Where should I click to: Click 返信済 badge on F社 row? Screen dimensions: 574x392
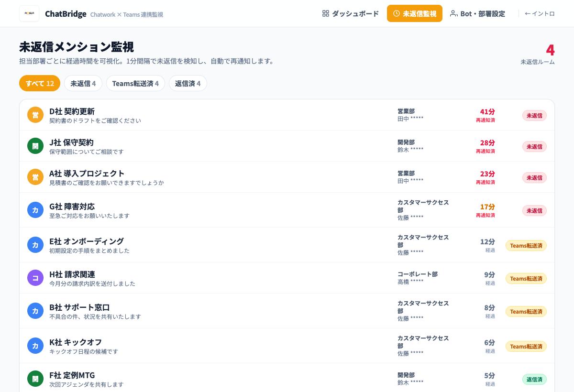[x=534, y=379]
